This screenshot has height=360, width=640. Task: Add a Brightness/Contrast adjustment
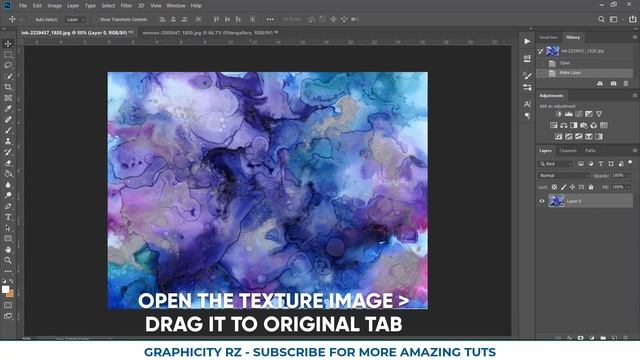[x=558, y=114]
